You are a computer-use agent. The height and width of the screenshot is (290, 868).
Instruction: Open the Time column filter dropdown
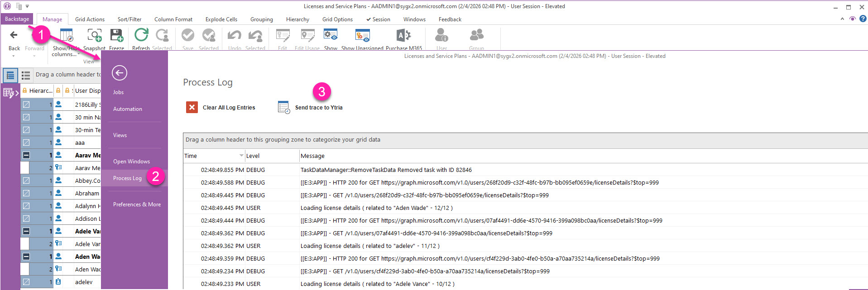pyautogui.click(x=241, y=156)
